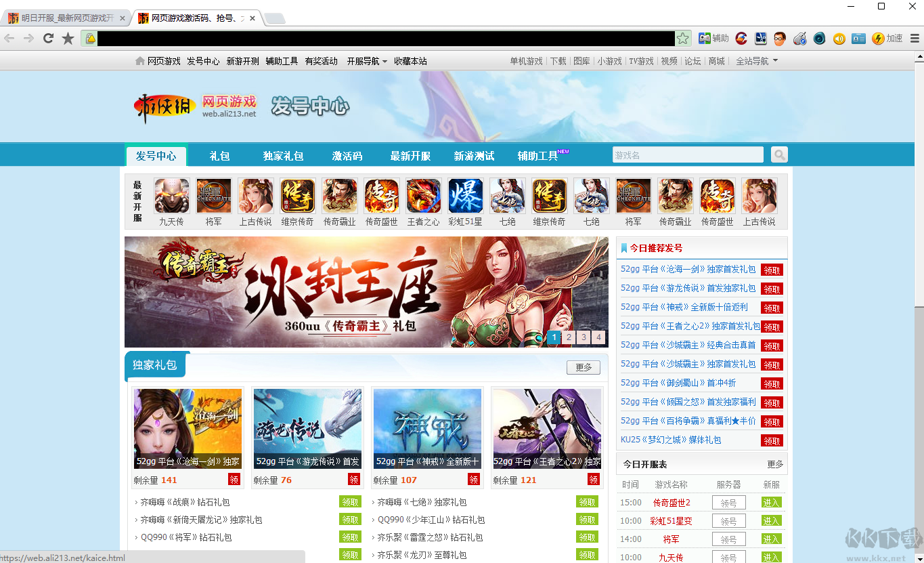The image size is (924, 563).
Task: Click the 传奇霸主 冰封王座 banner image
Action: click(x=366, y=292)
